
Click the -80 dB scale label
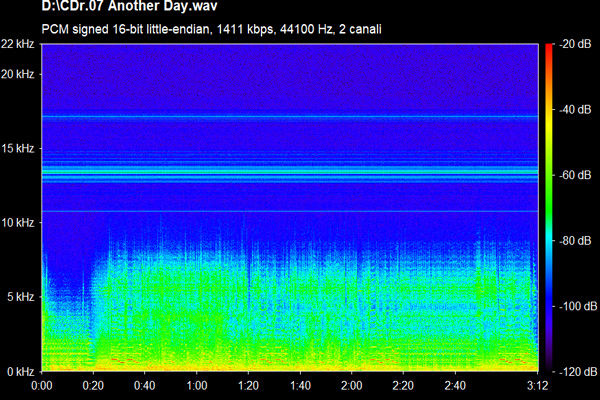(x=575, y=241)
